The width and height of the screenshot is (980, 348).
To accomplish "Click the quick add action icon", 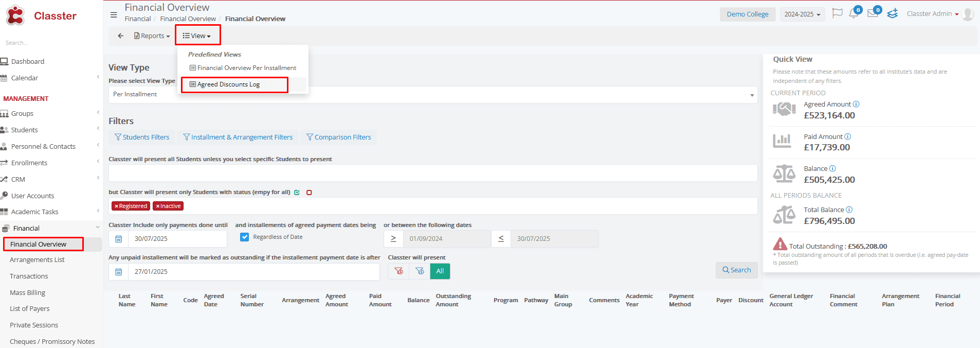I will [893, 13].
